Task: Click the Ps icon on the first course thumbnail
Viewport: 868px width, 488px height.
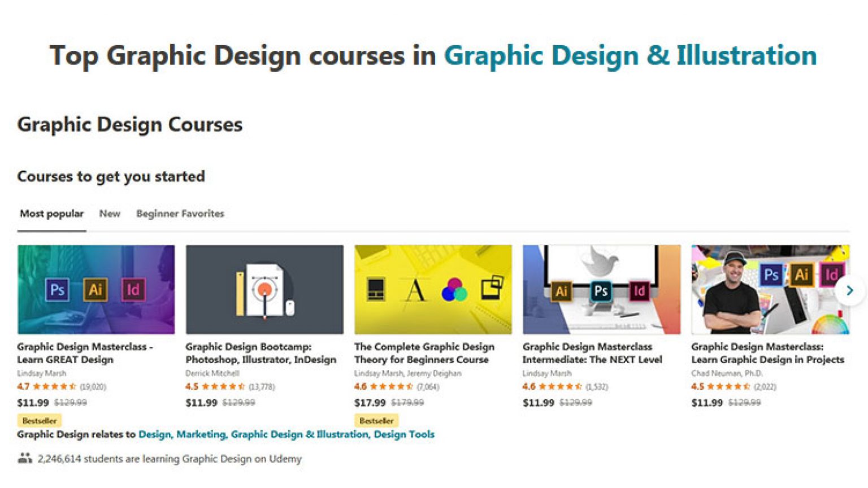Action: 57,289
